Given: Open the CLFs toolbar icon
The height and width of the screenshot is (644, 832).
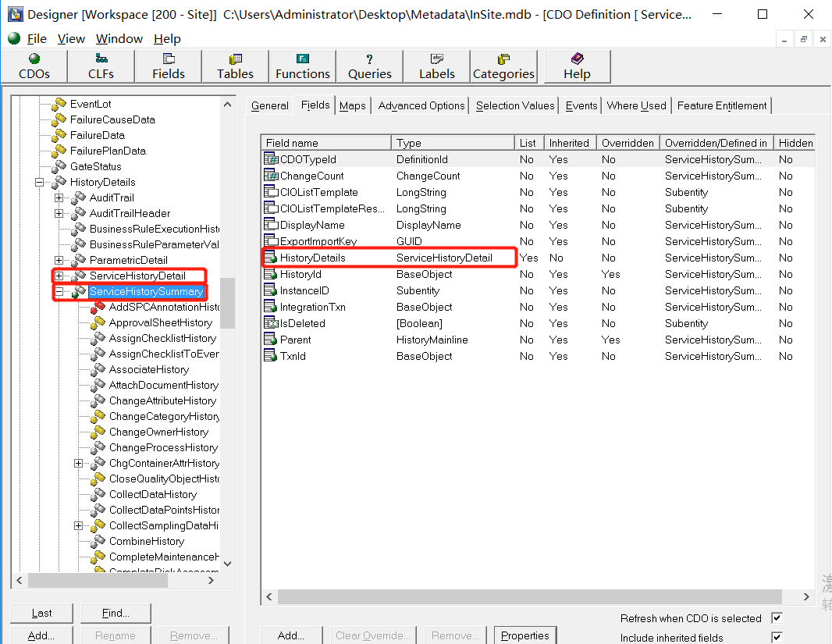Looking at the screenshot, I should tap(101, 66).
